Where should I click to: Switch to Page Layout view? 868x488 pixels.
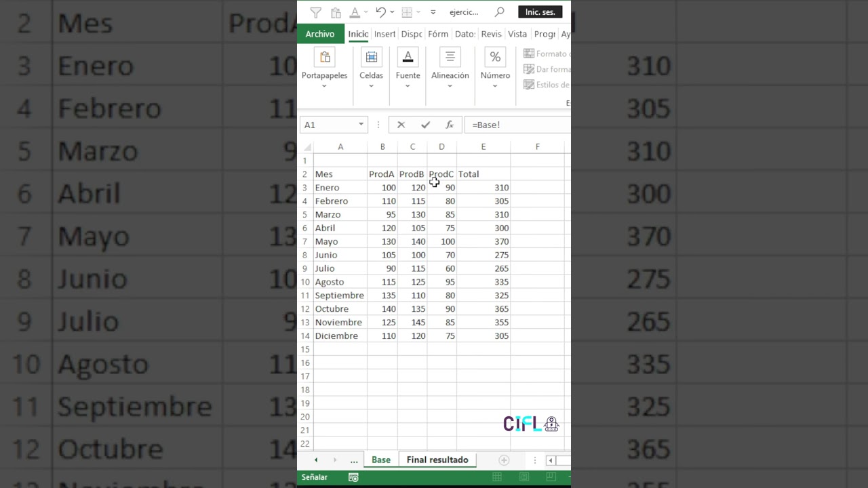(524, 477)
